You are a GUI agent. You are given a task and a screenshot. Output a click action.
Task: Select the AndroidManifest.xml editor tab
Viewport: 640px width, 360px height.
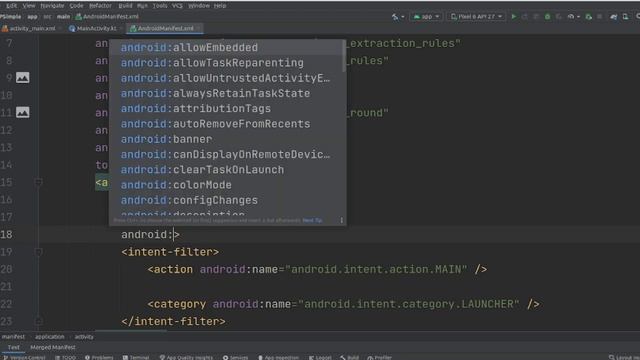click(165, 29)
